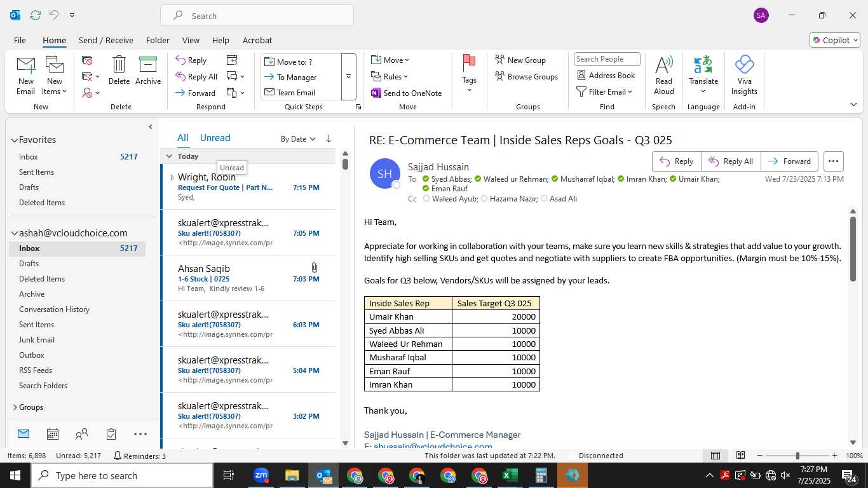This screenshot has width=868, height=488.
Task: Click the Copilot button
Action: [x=834, y=40]
